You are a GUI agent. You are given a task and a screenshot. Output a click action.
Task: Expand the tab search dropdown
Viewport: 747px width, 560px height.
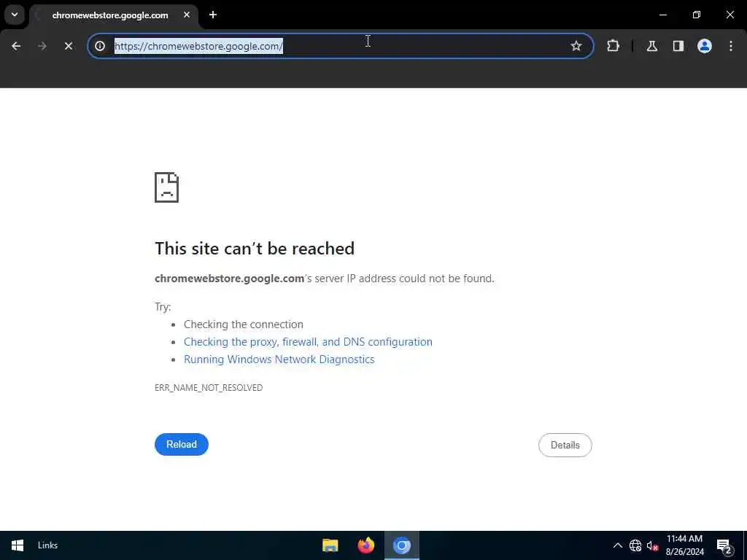tap(15, 15)
